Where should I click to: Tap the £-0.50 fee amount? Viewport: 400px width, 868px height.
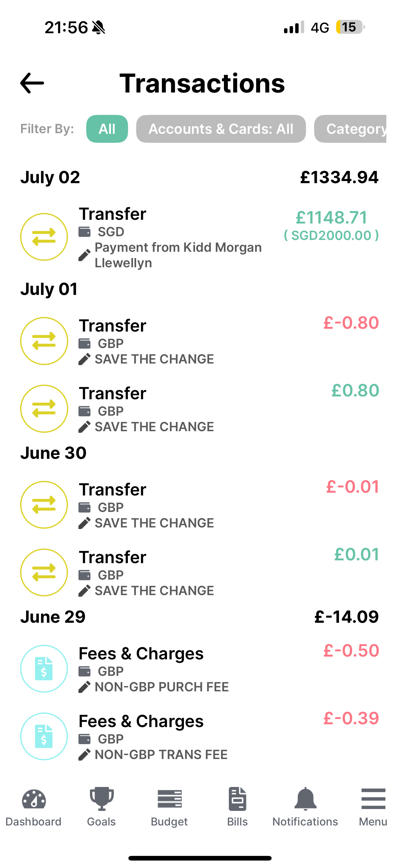[x=351, y=651]
